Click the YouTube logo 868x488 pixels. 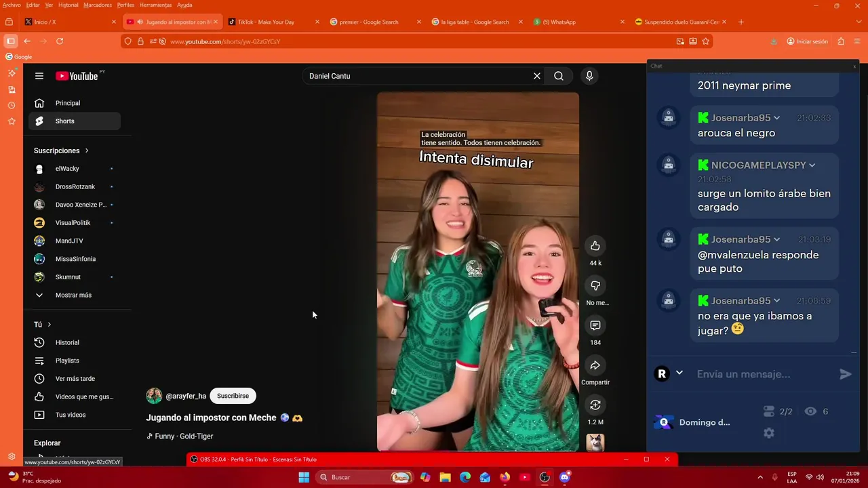(x=77, y=76)
